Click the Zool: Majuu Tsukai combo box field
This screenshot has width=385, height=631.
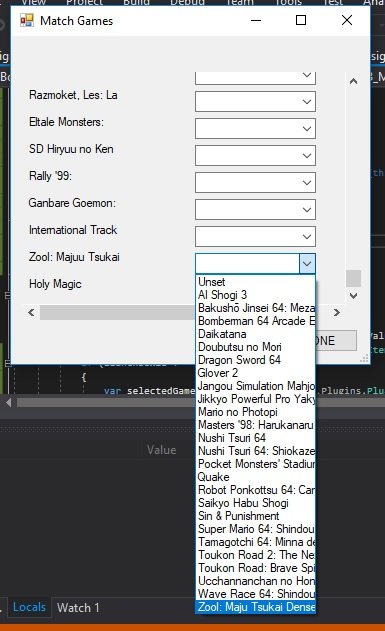coord(247,264)
